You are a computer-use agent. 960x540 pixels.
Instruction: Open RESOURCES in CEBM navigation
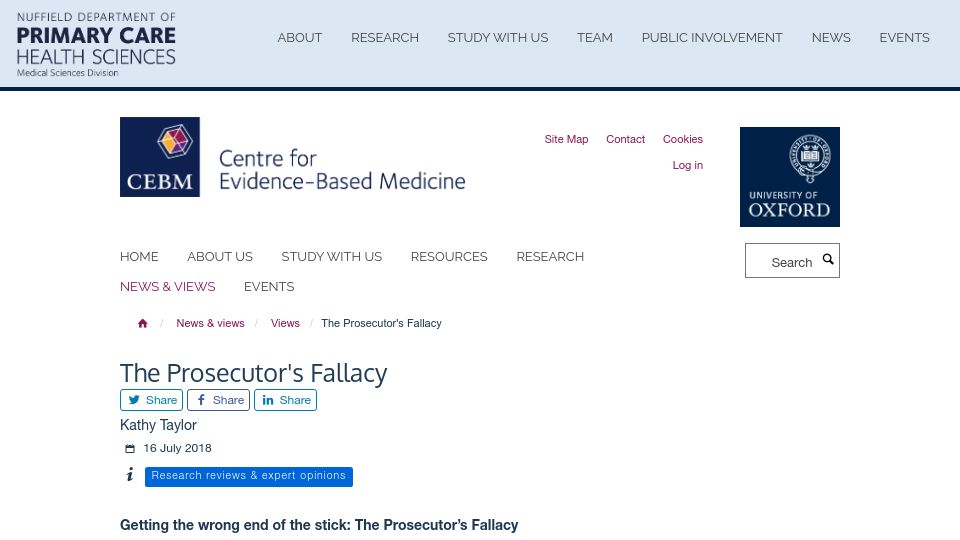pyautogui.click(x=449, y=257)
